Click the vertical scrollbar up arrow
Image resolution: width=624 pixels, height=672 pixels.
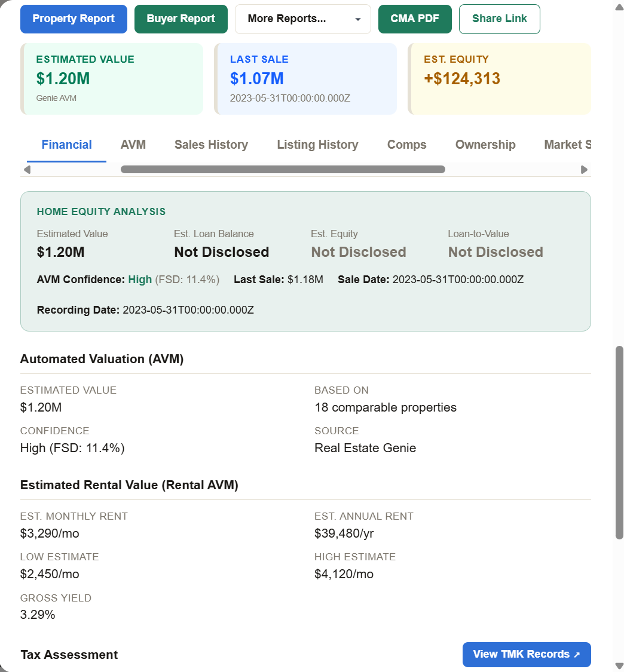(x=619, y=8)
